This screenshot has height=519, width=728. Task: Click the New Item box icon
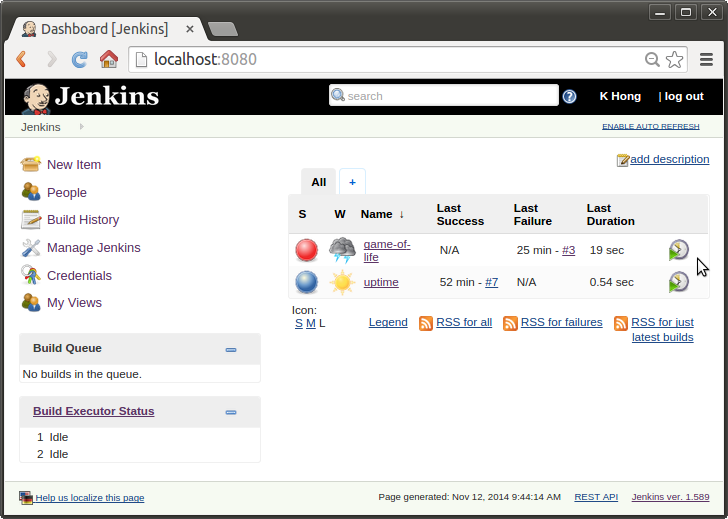pos(31,164)
